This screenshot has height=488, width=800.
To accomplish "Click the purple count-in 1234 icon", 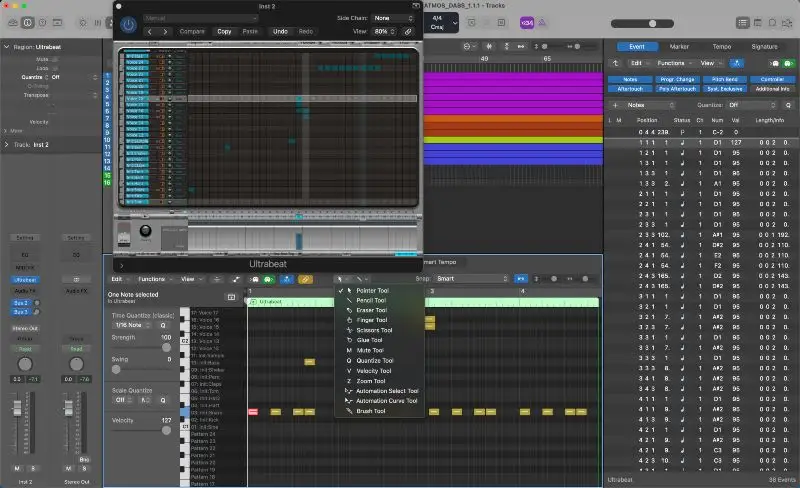I will [x=527, y=22].
